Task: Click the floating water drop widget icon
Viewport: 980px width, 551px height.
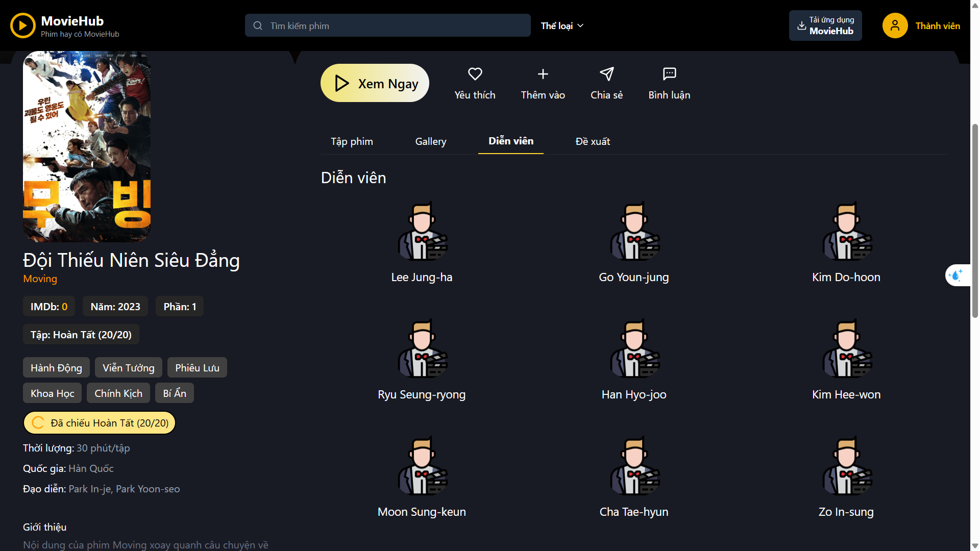Action: tap(955, 275)
